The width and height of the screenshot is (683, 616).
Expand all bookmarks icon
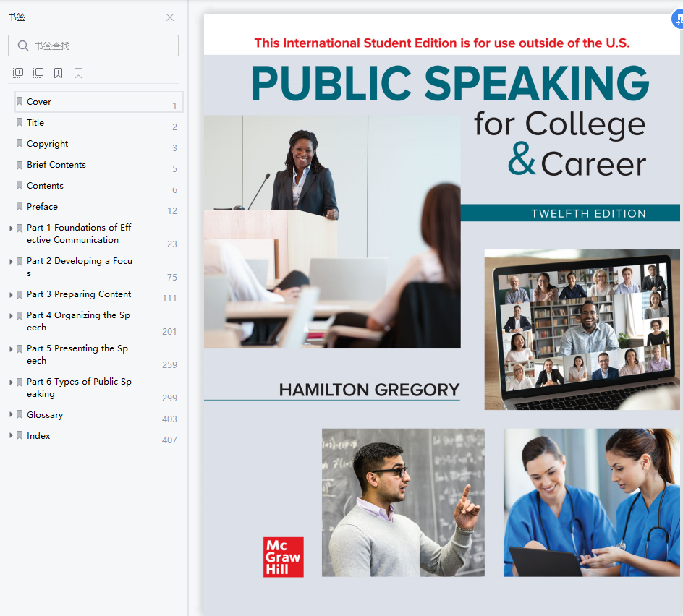[x=18, y=73]
